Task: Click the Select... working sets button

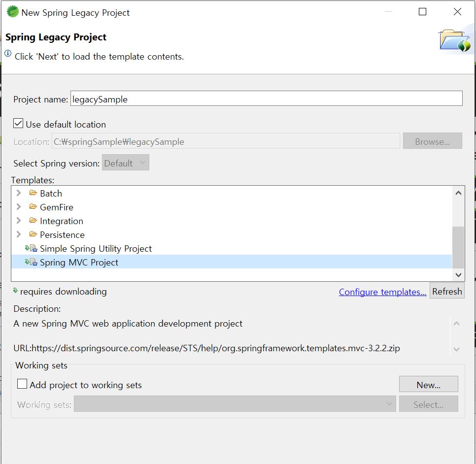Action: point(428,404)
